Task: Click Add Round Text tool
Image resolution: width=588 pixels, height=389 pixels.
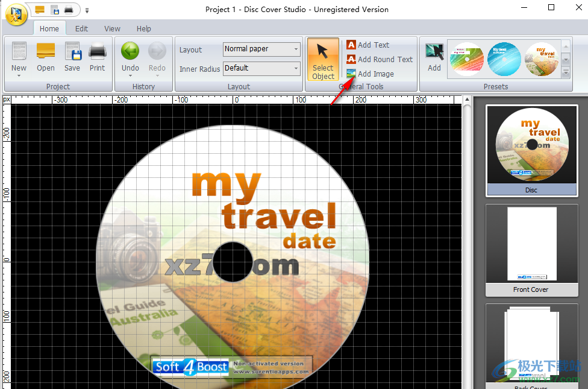Action: pyautogui.click(x=380, y=59)
